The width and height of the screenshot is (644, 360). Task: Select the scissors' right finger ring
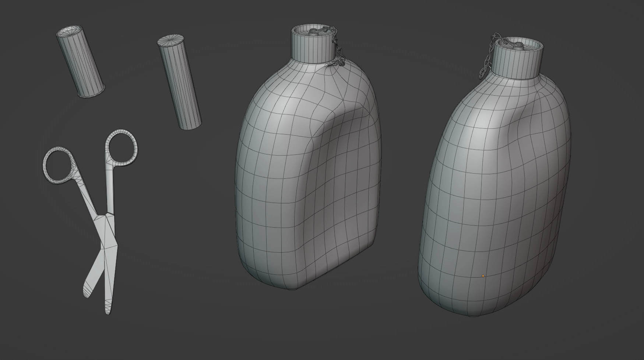(x=122, y=147)
